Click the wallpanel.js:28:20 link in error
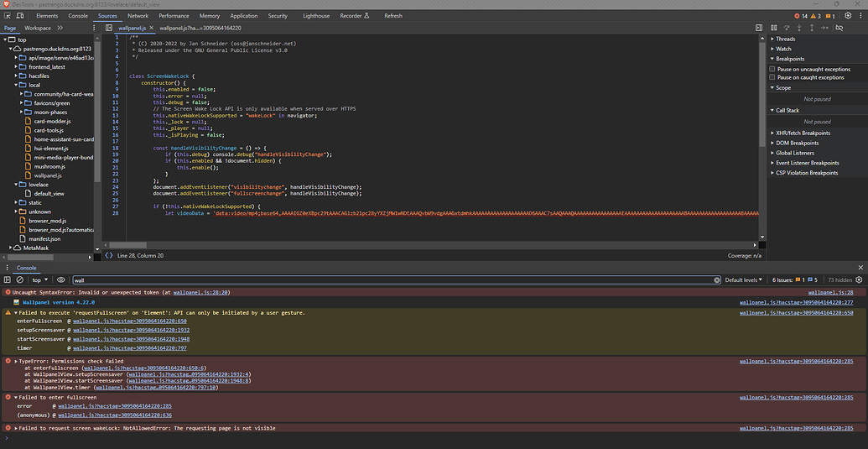868x449 pixels. pos(201,292)
